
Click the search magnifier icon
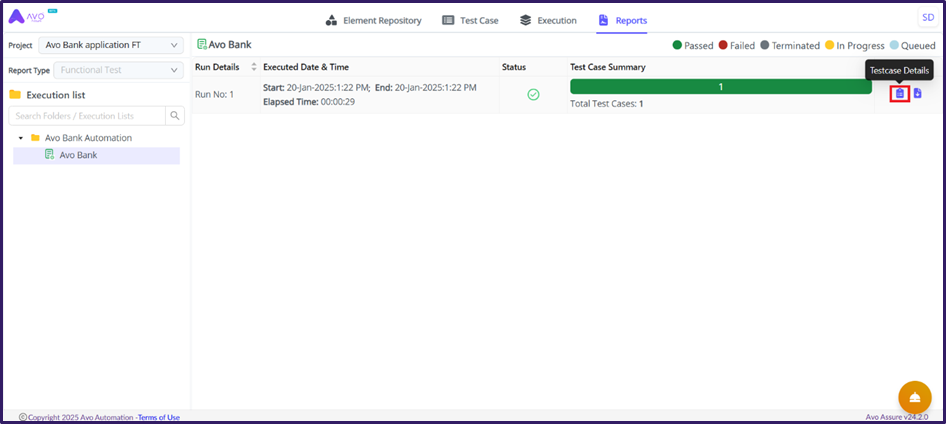pyautogui.click(x=175, y=116)
